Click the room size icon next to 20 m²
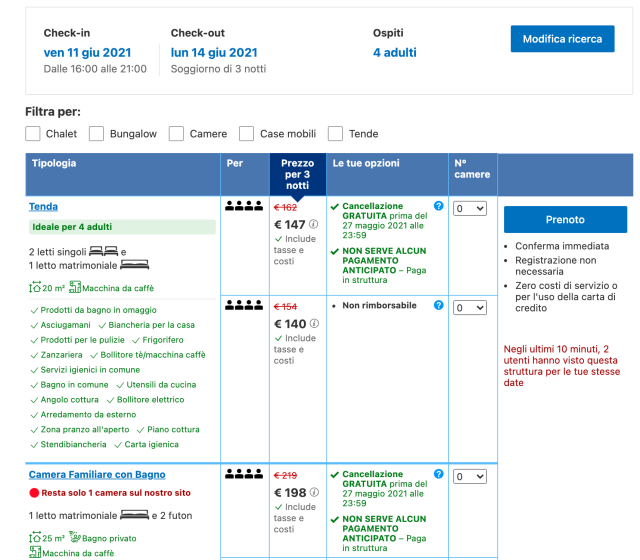The height and width of the screenshot is (560, 640). click(x=35, y=288)
